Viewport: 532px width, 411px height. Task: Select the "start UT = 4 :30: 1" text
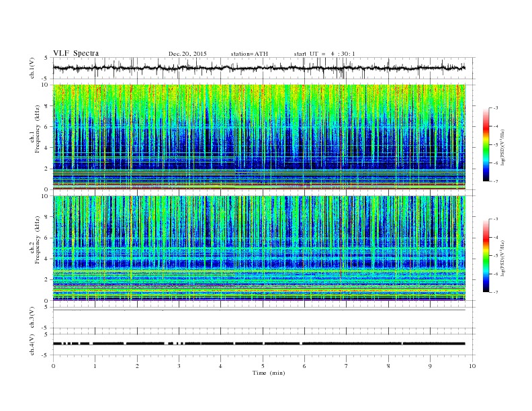(324, 54)
